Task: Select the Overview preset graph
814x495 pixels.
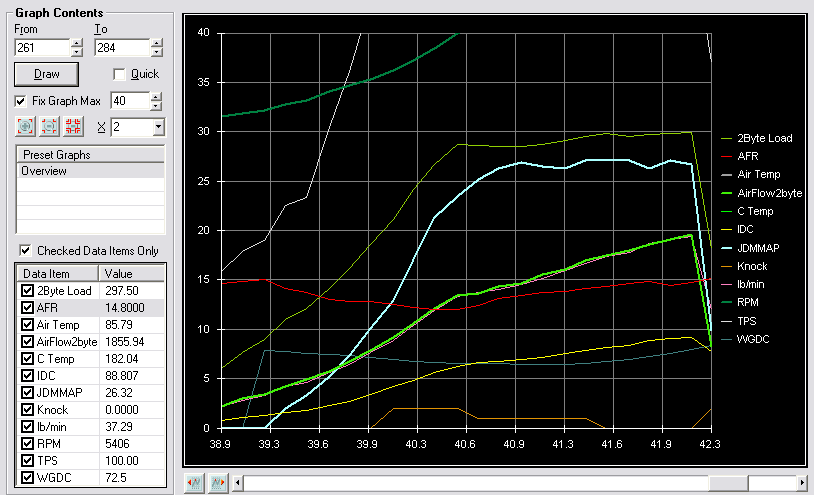Action: click(90, 171)
